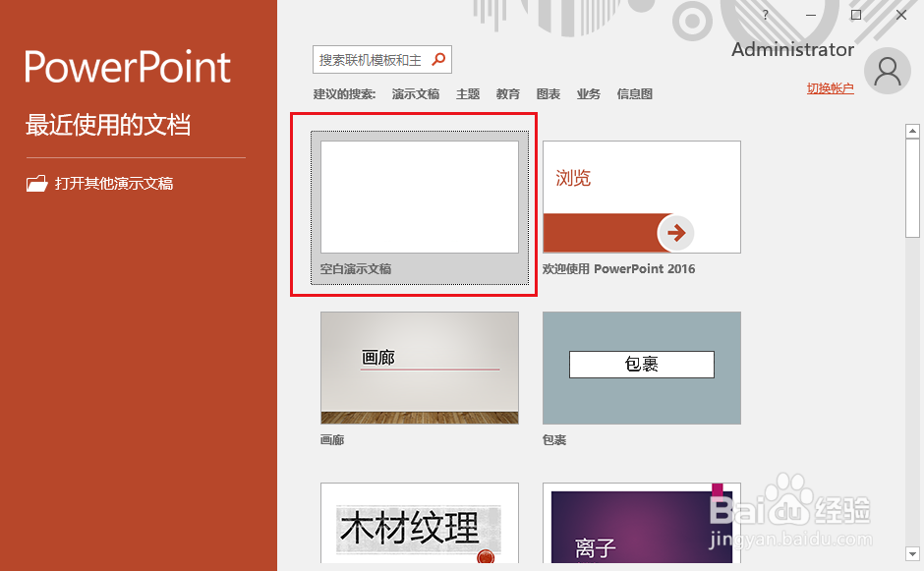Click the orange arrow on the welcome tile
This screenshot has width=924, height=571.
pyautogui.click(x=675, y=233)
